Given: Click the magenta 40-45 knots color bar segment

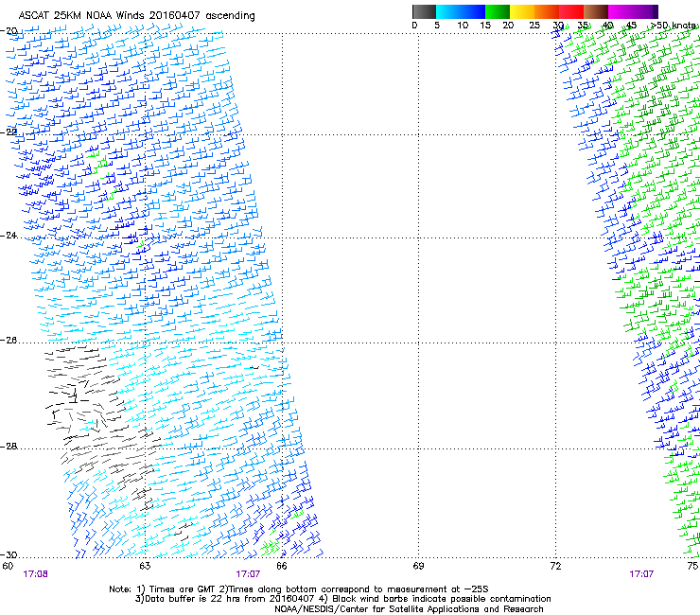Looking at the screenshot, I should [621, 11].
